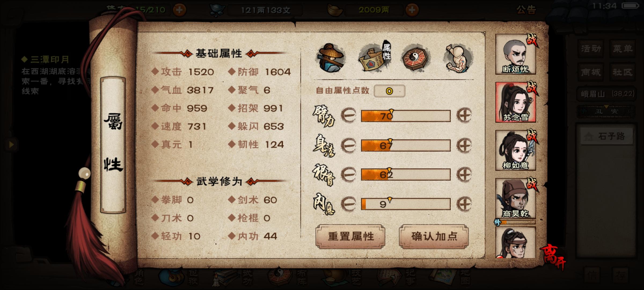Select character portrait 商昊乾

(515, 198)
